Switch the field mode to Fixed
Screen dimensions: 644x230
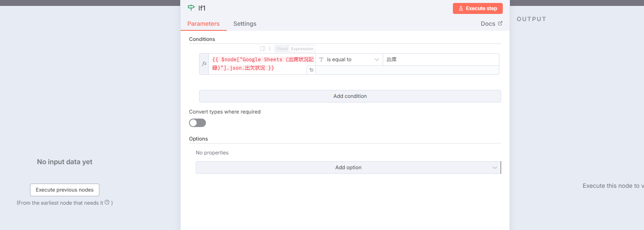tap(282, 49)
